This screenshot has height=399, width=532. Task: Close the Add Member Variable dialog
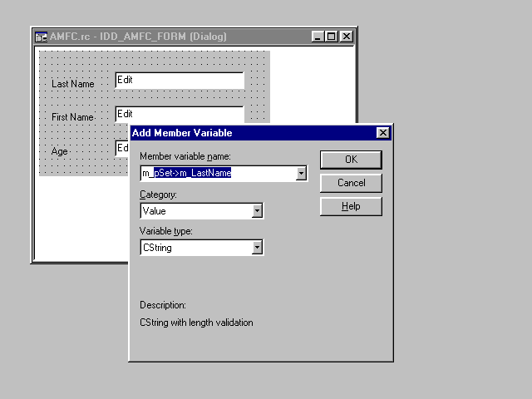382,133
